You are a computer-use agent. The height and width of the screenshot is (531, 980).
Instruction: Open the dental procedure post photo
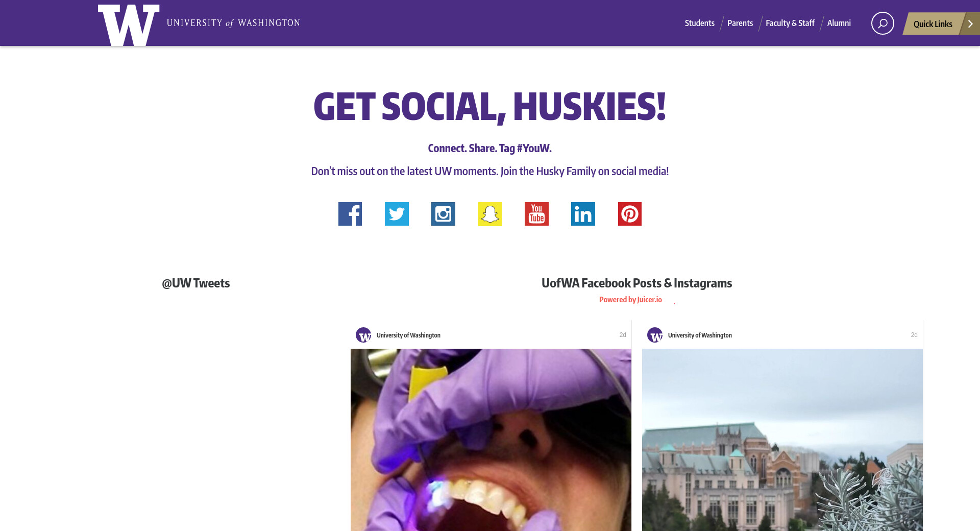[x=491, y=440]
